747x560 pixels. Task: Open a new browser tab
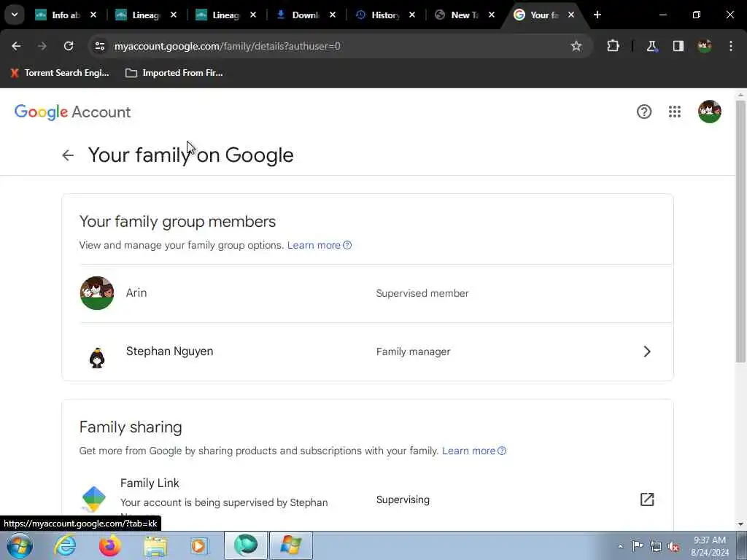pyautogui.click(x=597, y=15)
